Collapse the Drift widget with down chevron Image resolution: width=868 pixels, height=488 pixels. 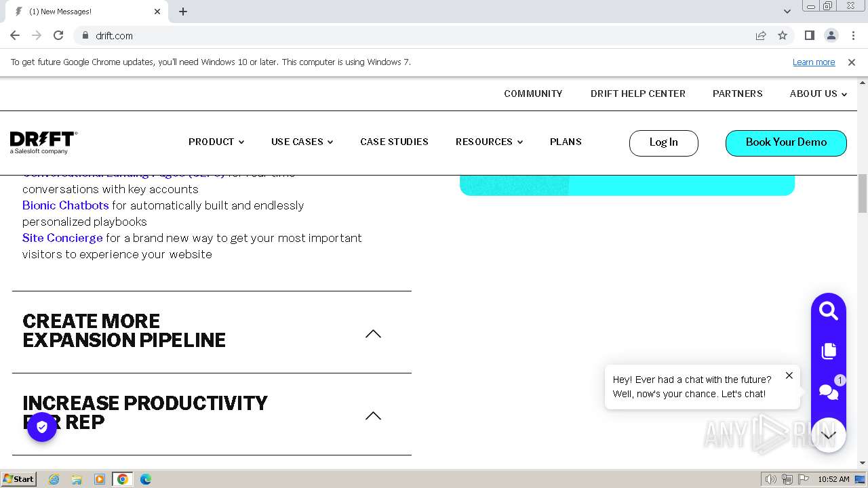point(829,435)
